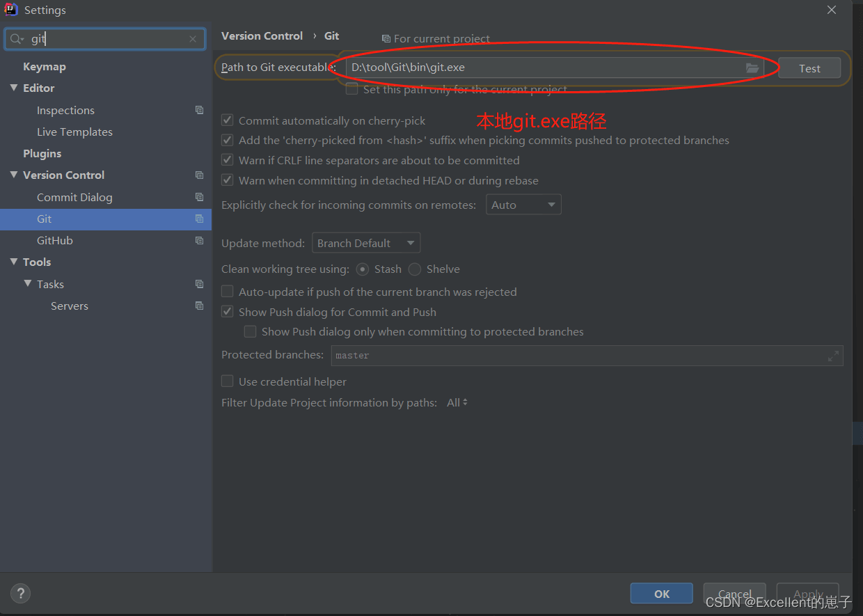This screenshot has width=863, height=616.
Task: Toggle the 'cherry-picked from <hash>' suffix option
Action: pos(227,140)
